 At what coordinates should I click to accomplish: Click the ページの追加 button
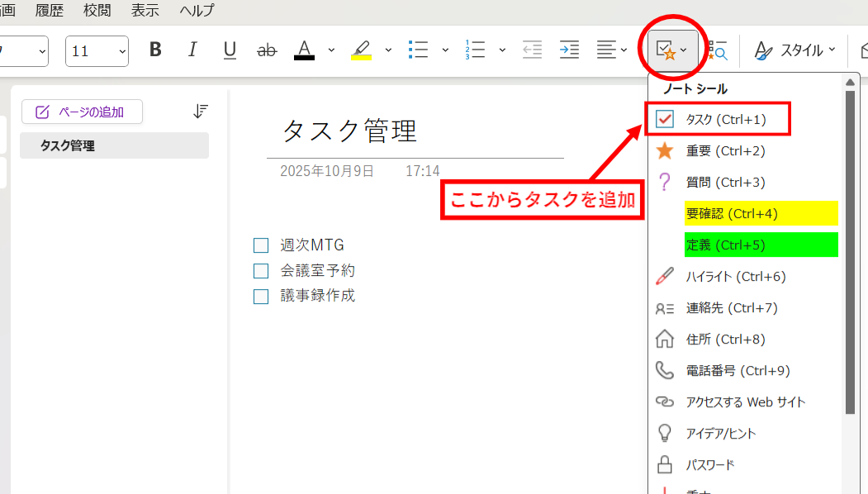(82, 112)
